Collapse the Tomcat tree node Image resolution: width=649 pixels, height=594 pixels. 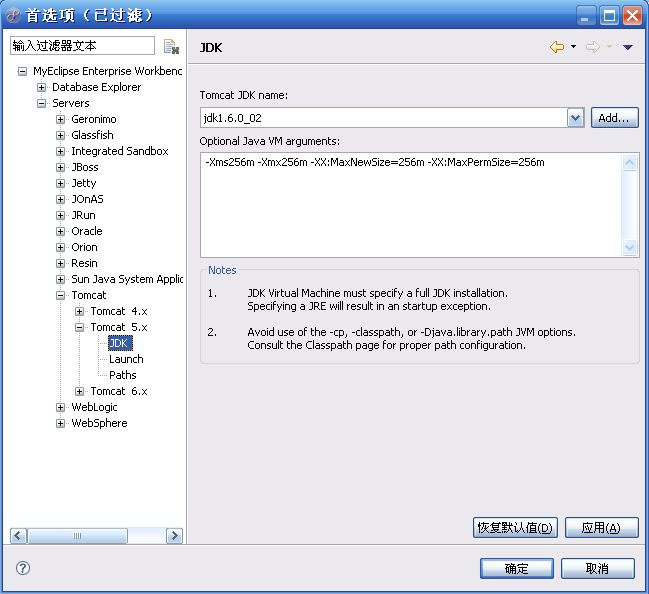click(x=60, y=295)
